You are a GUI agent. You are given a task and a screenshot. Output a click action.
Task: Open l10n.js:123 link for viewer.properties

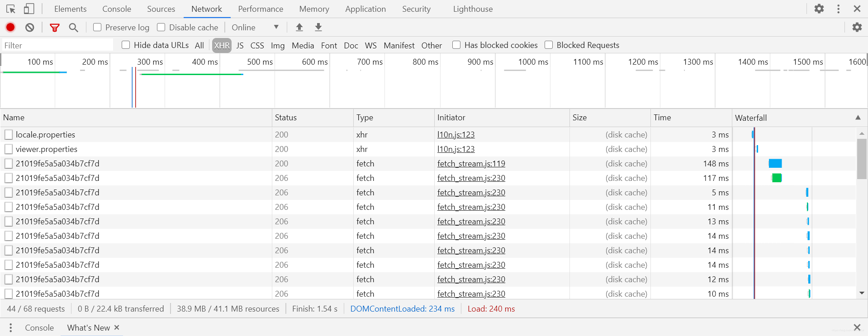456,149
